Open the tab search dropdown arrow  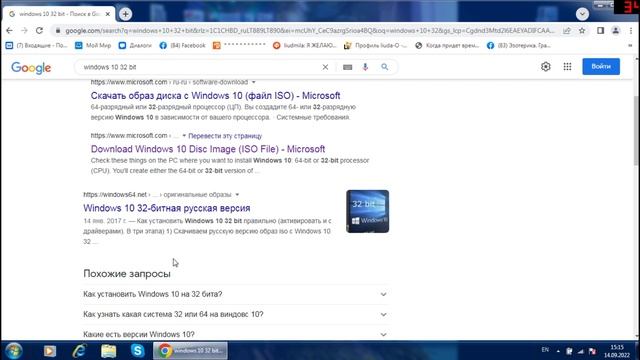click(x=582, y=14)
